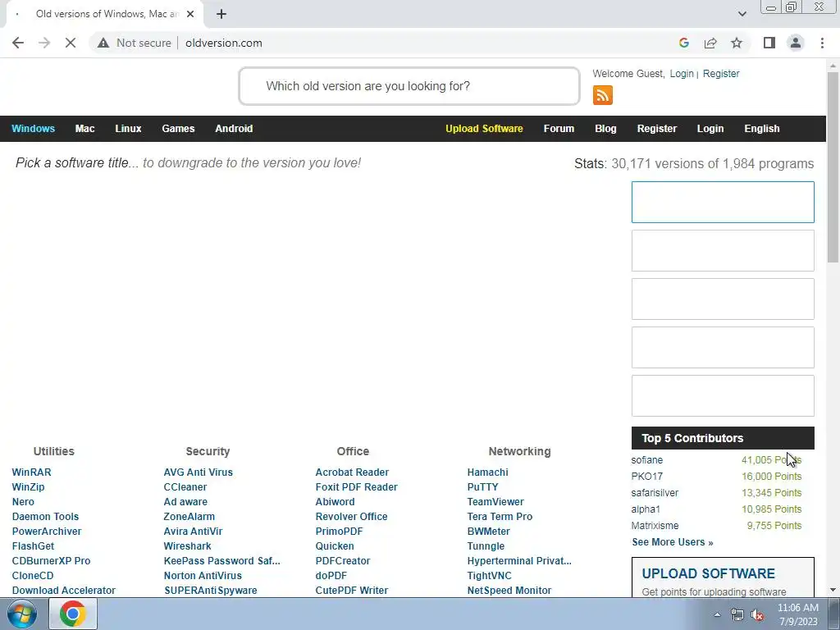Open the AVG Anti Virus link

pyautogui.click(x=199, y=472)
